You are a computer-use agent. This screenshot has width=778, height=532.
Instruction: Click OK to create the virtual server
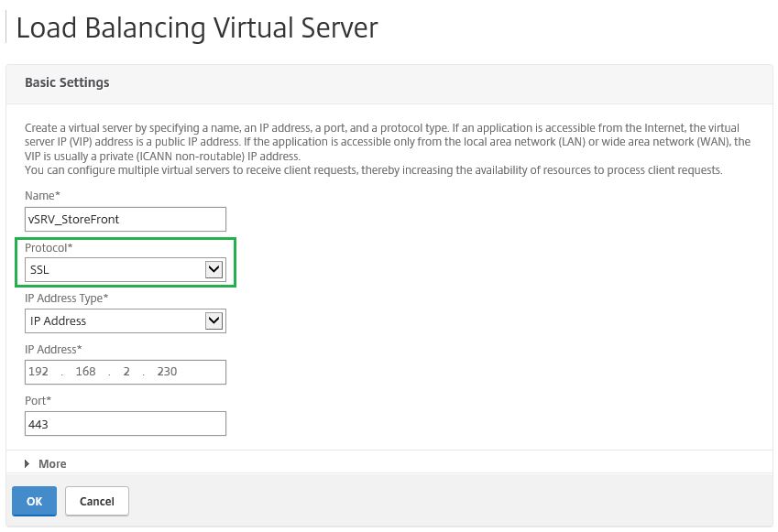[x=34, y=501]
